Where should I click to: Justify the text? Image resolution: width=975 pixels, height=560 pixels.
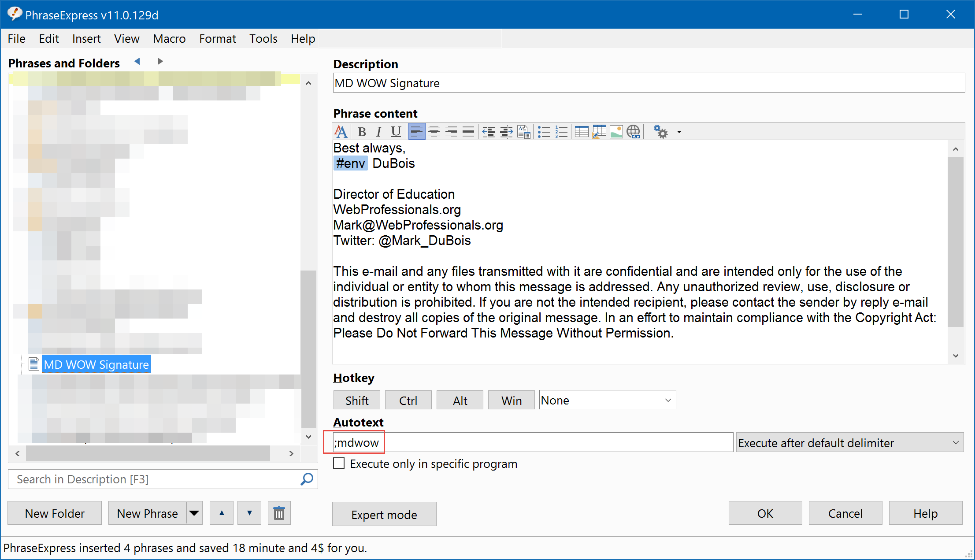(x=468, y=132)
